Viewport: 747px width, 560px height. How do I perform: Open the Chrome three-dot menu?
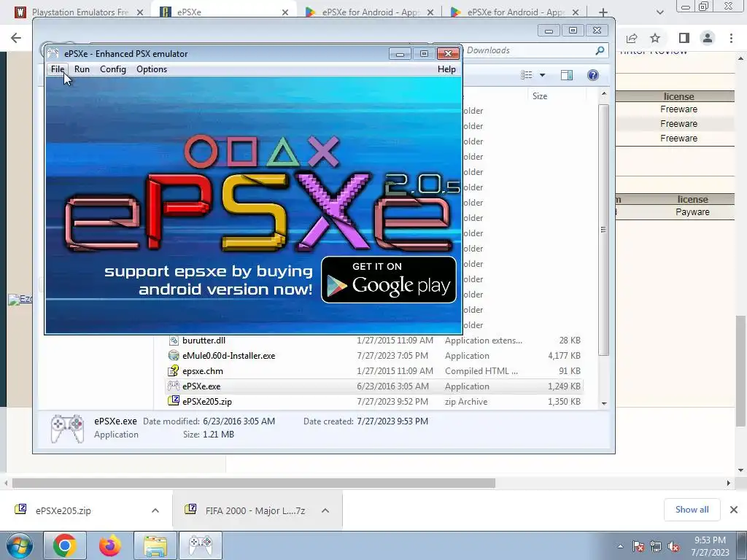click(731, 38)
